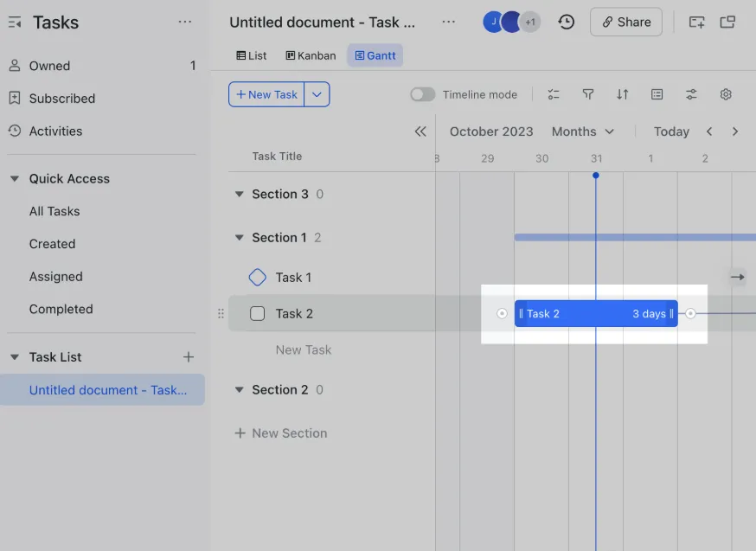Select All Tasks in Quick Access
Screen dimensions: 756x551
pyautogui.click(x=54, y=211)
